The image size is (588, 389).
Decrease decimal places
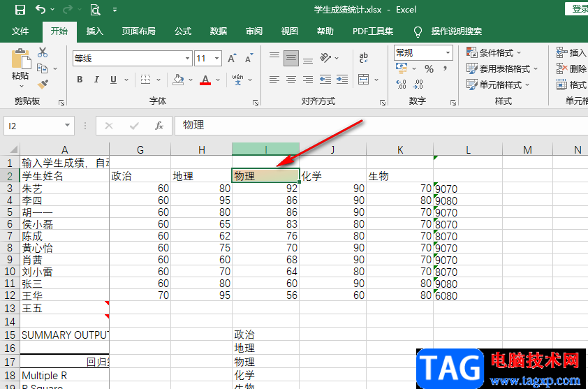418,85
